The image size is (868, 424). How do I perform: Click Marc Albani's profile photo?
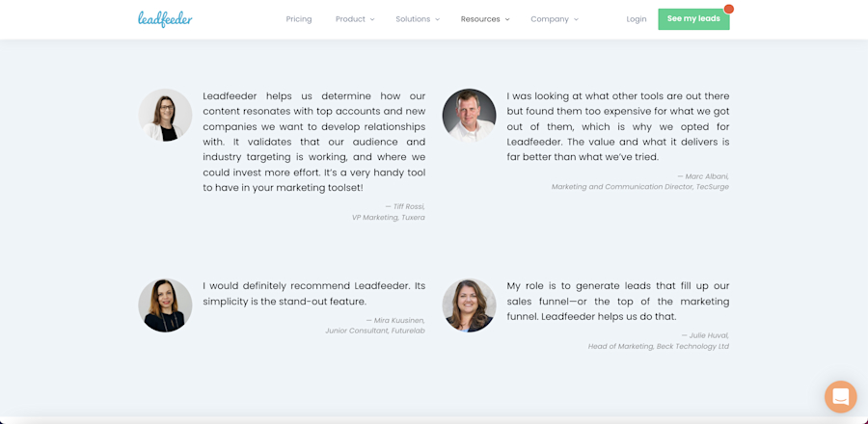pos(469,115)
